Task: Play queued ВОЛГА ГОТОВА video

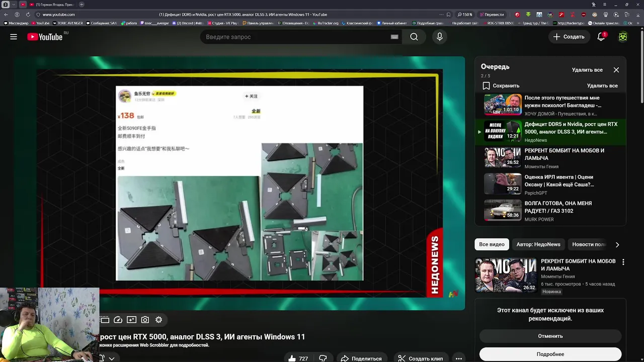Action: tap(551, 211)
